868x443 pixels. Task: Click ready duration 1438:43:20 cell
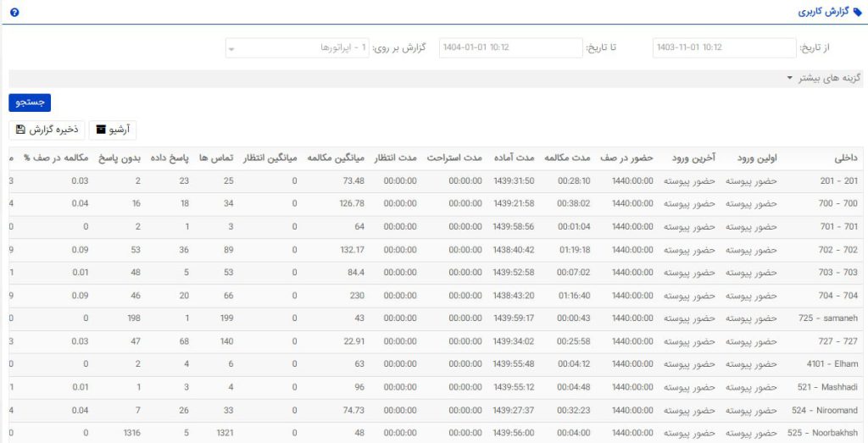(513, 296)
